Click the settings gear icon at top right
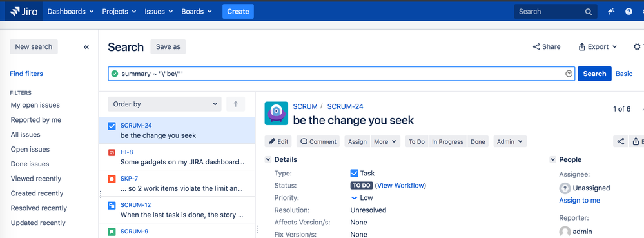 (x=637, y=47)
